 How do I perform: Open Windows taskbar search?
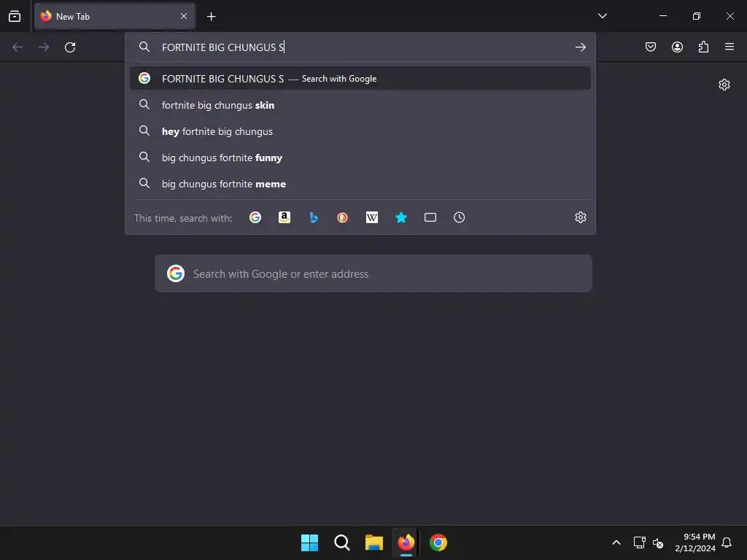(341, 542)
